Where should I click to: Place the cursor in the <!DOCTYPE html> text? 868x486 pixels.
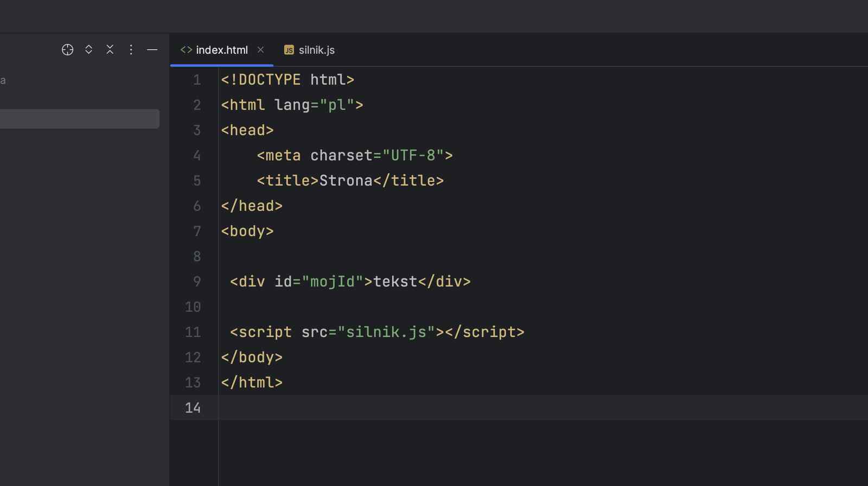point(288,80)
